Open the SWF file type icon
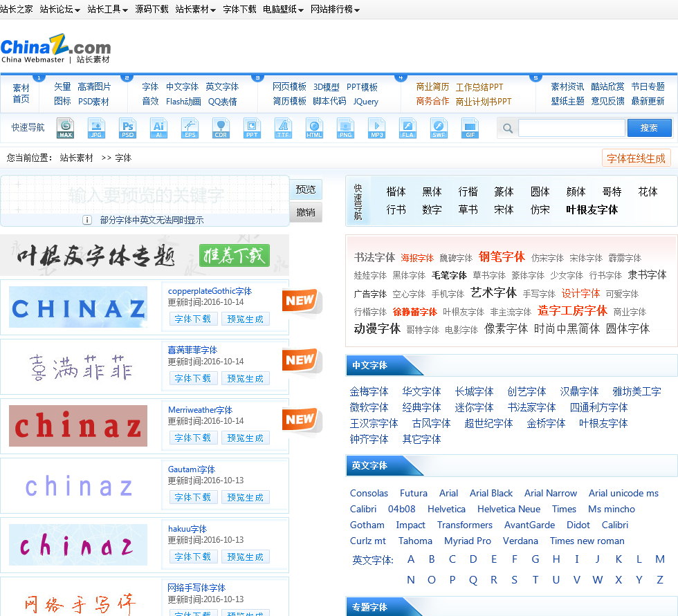Image resolution: width=678 pixels, height=616 pixels. pos(439,128)
